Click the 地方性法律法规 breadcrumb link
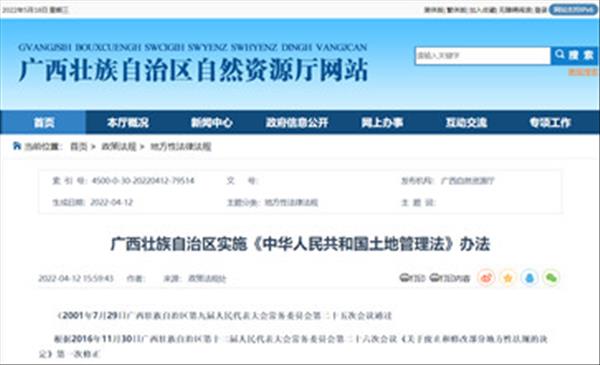This screenshot has width=600, height=365. (181, 147)
